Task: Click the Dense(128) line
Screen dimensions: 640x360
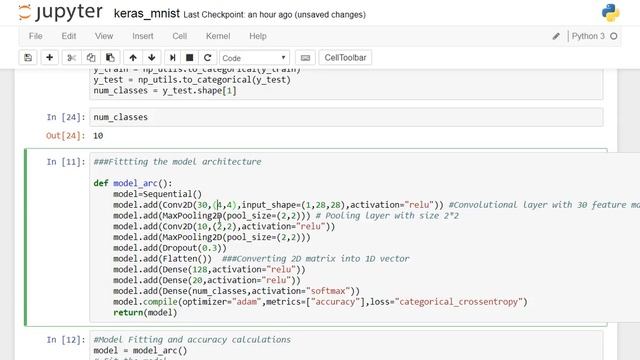Action: pyautogui.click(x=209, y=269)
